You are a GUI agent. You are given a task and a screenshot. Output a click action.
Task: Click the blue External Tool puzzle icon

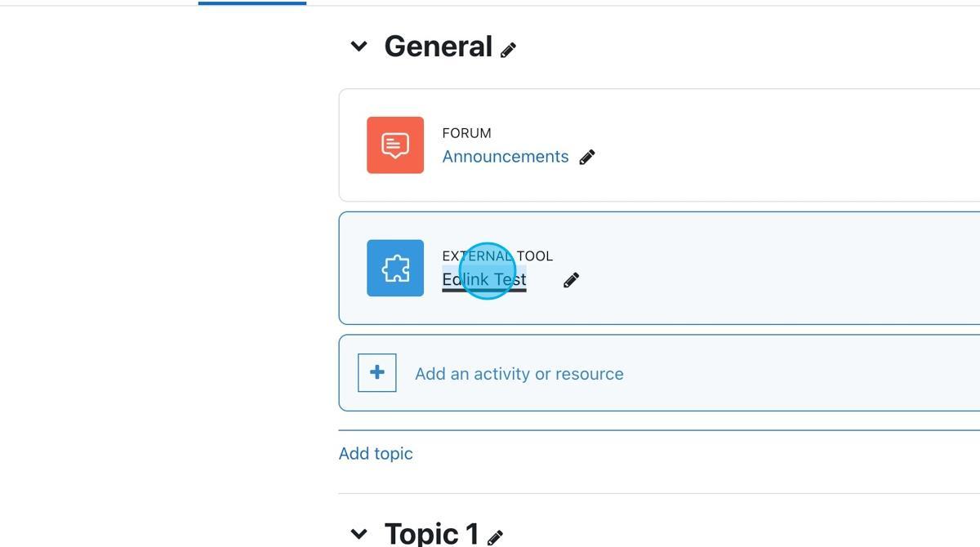click(x=395, y=268)
